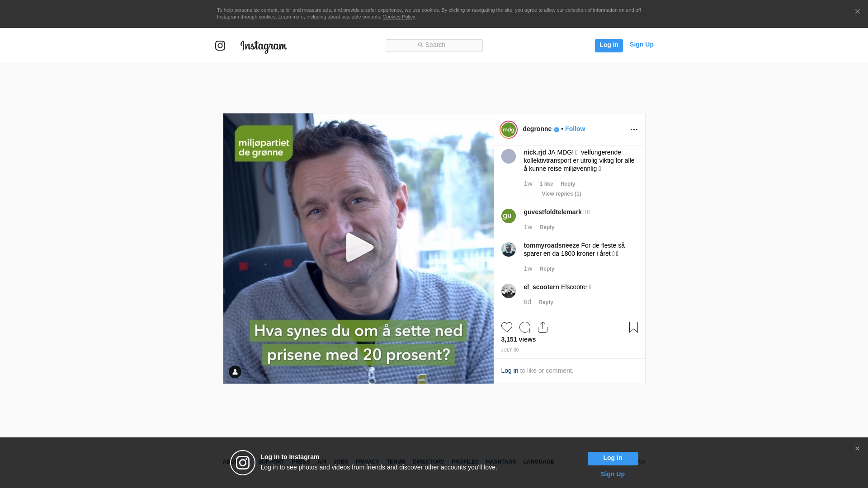Click the Log In button in header

[609, 45]
